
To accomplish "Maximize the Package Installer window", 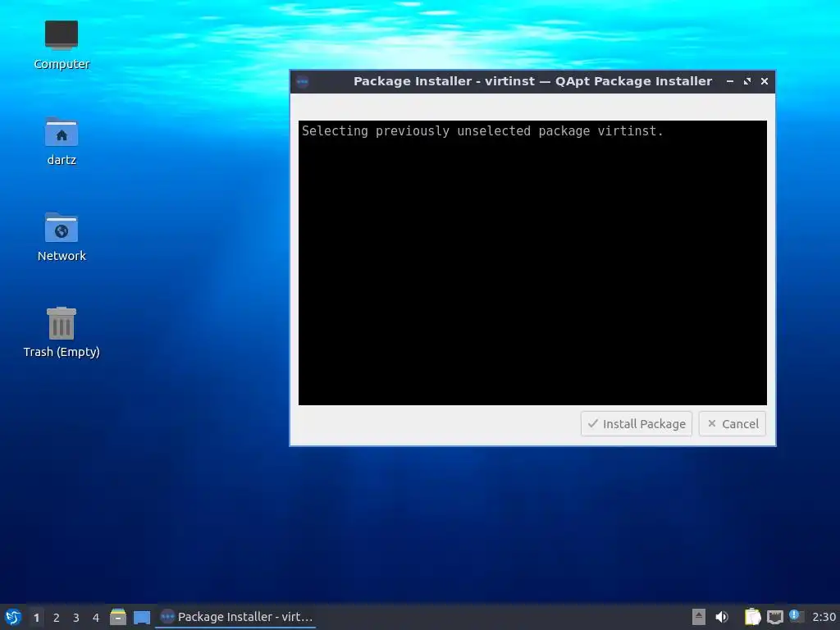I will point(747,81).
